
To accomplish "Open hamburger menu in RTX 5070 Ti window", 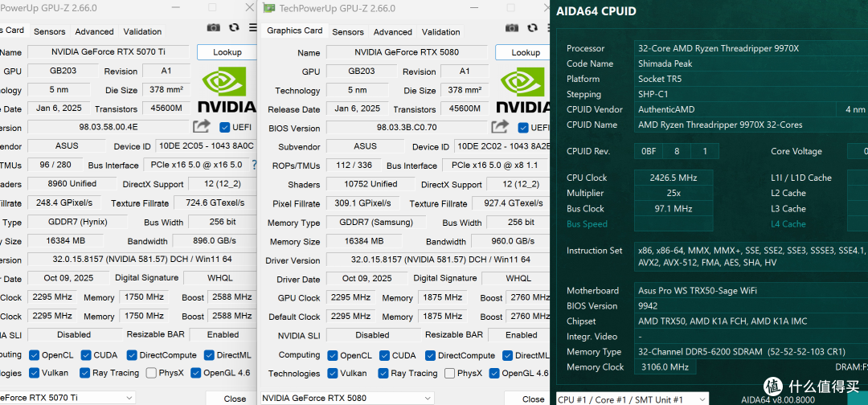I will tap(253, 27).
